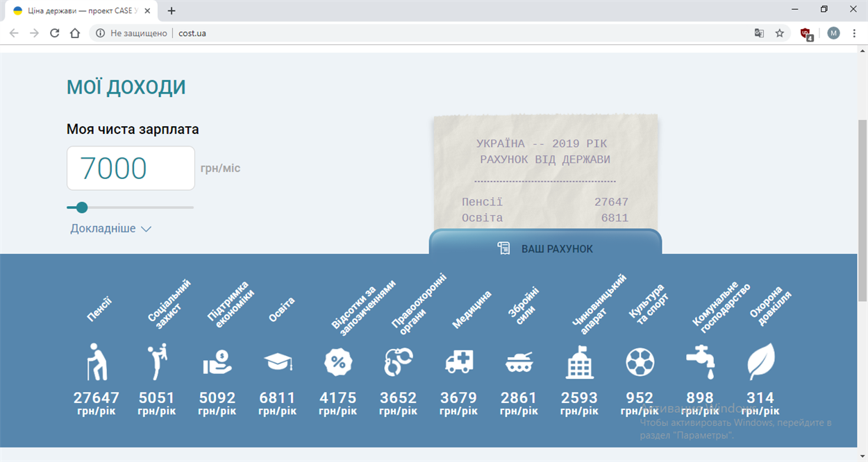Select the Social Protection parent-and-child icon
The image size is (868, 462).
tap(157, 361)
